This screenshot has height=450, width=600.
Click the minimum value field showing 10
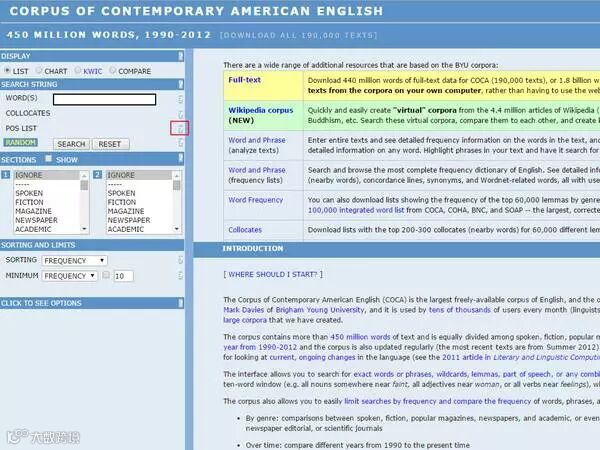coord(123,276)
